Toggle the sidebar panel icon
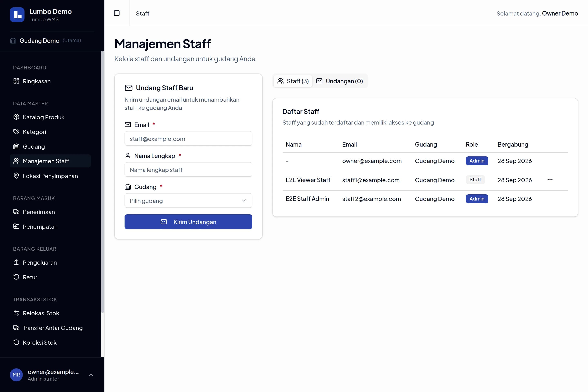 117,13
